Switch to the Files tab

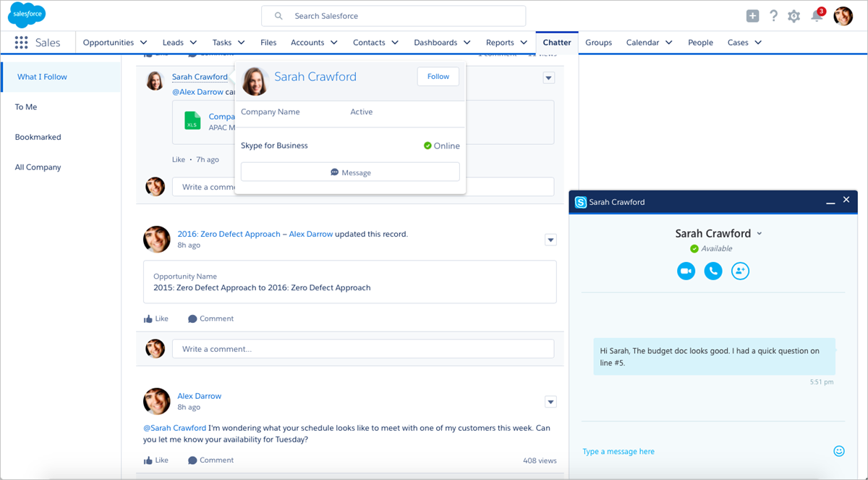click(x=268, y=43)
